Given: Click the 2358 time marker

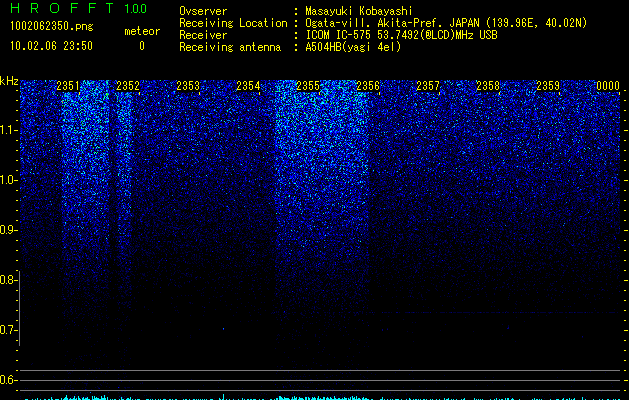Looking at the screenshot, I should click(x=488, y=86).
